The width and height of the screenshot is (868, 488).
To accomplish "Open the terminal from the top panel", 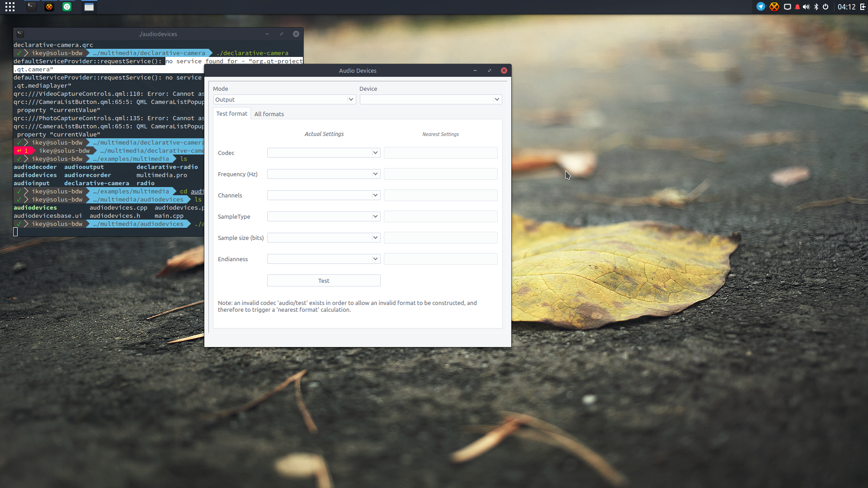I will 31,7.
